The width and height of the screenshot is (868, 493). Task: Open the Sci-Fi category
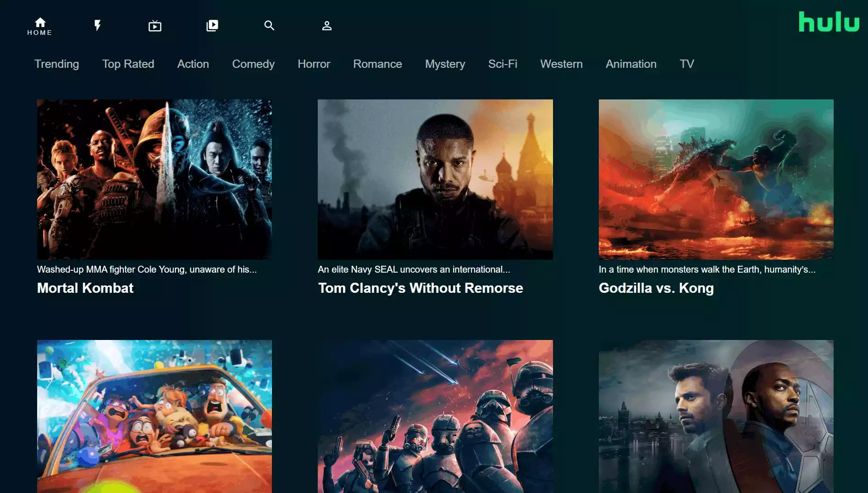pyautogui.click(x=503, y=64)
